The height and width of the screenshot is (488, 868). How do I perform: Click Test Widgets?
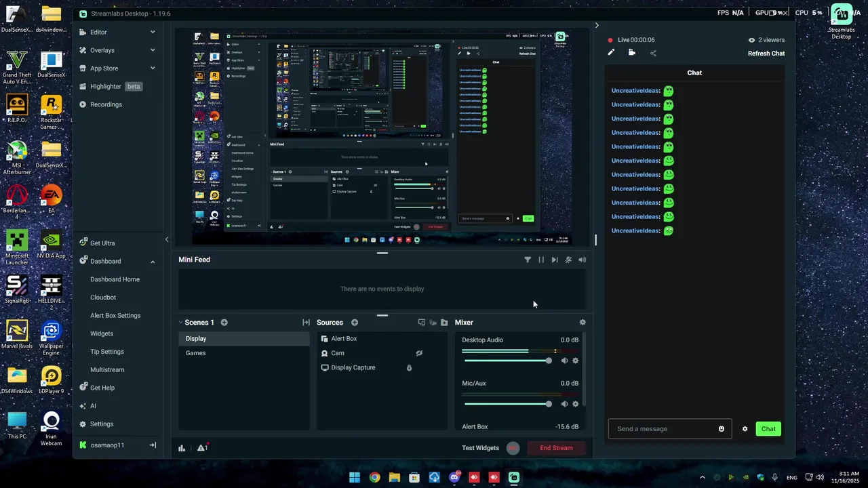480,448
